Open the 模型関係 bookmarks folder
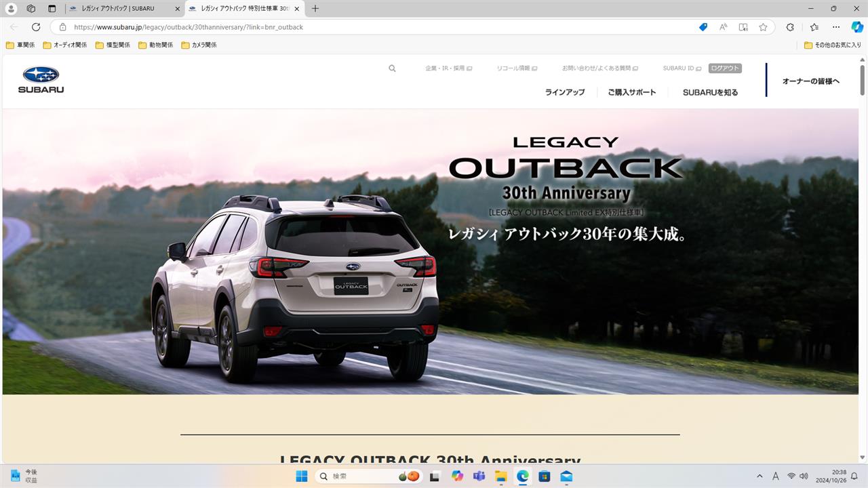The height and width of the screenshot is (488, 868). 113,45
